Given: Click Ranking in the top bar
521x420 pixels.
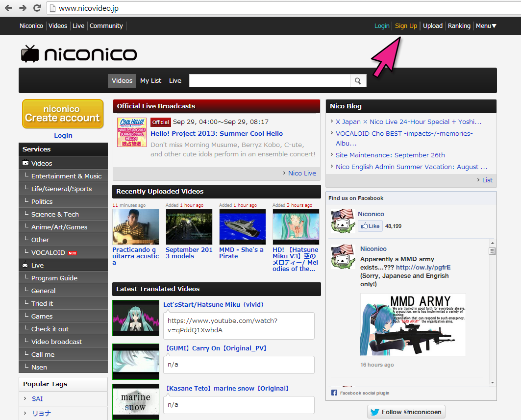Looking at the screenshot, I should pos(459,26).
